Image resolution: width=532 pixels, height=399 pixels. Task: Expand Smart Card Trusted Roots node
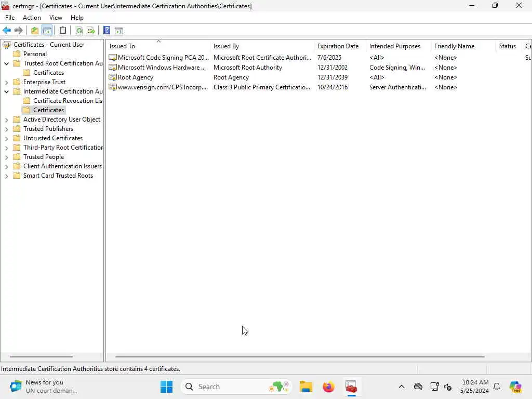[x=6, y=176]
